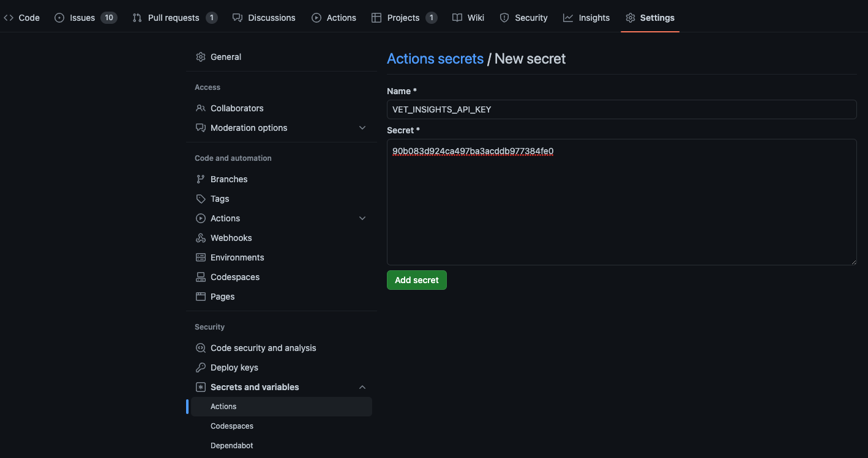868x458 pixels.
Task: Click the Projects table icon
Action: (376, 17)
